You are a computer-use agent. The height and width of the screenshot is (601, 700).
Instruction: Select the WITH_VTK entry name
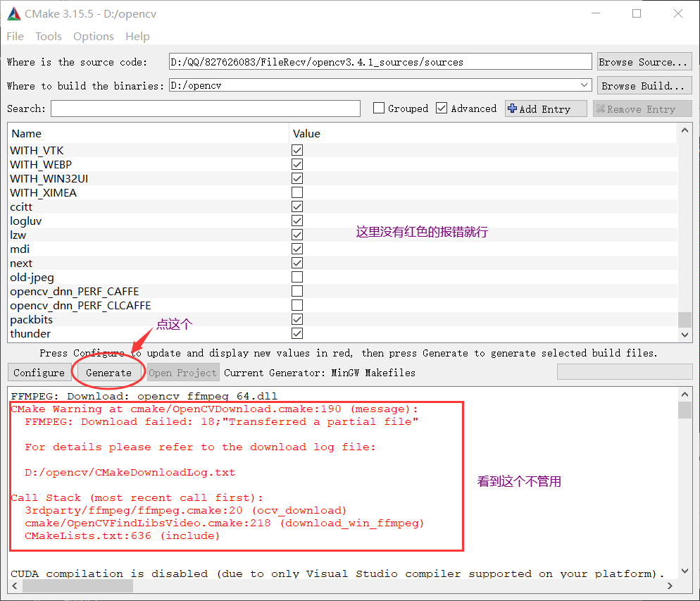click(37, 151)
